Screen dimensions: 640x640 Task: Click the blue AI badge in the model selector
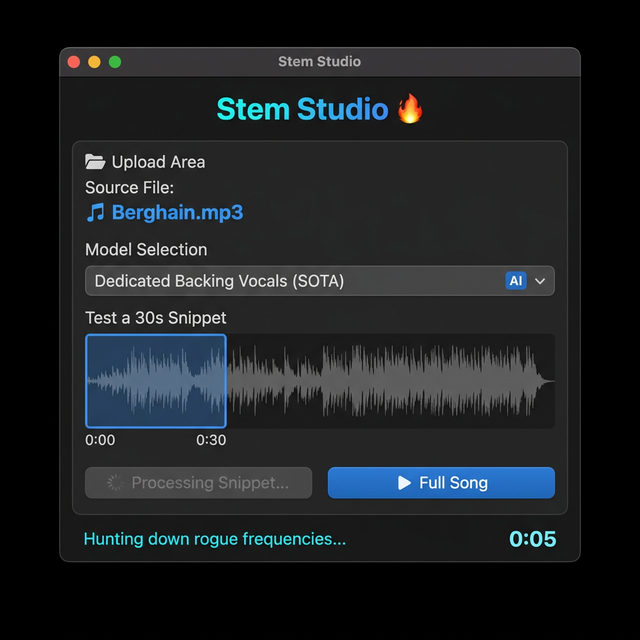click(516, 281)
